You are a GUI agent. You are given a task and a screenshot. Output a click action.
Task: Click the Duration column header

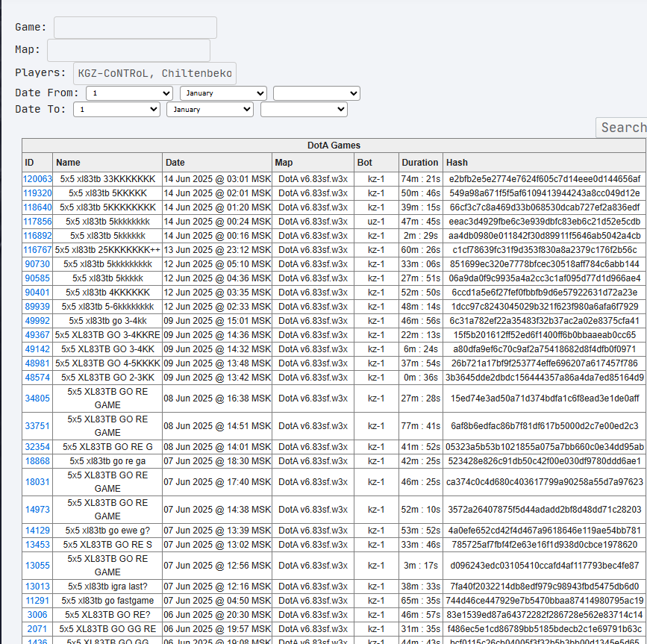coord(420,163)
